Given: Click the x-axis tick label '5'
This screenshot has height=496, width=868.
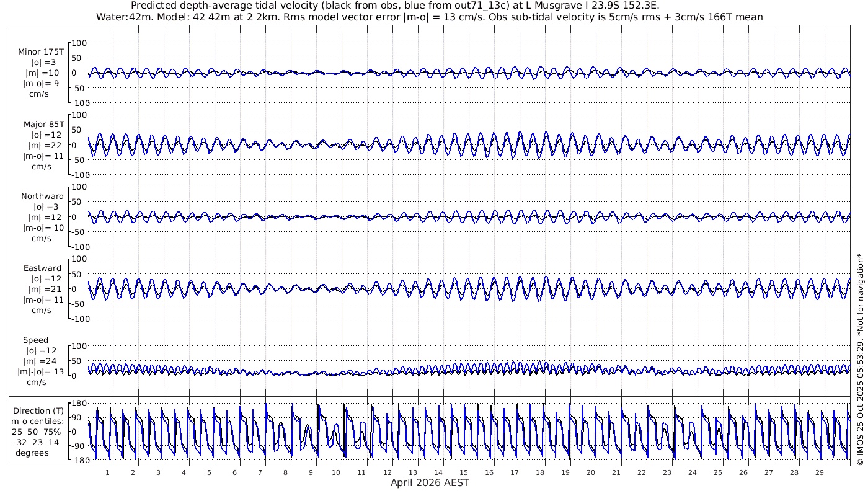Looking at the screenshot, I should pos(209,472).
